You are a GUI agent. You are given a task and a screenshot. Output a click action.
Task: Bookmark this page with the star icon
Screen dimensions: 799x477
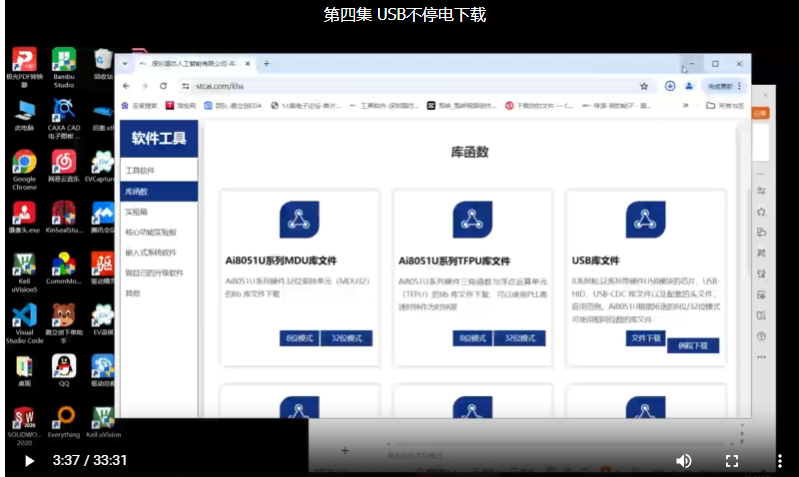(644, 86)
